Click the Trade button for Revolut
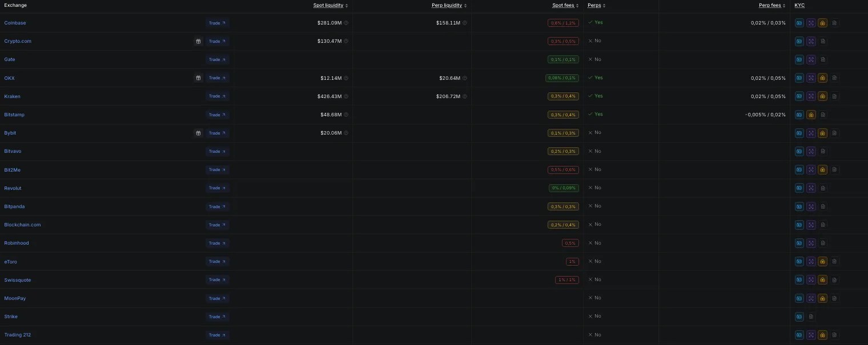The image size is (868, 345). pos(217,188)
